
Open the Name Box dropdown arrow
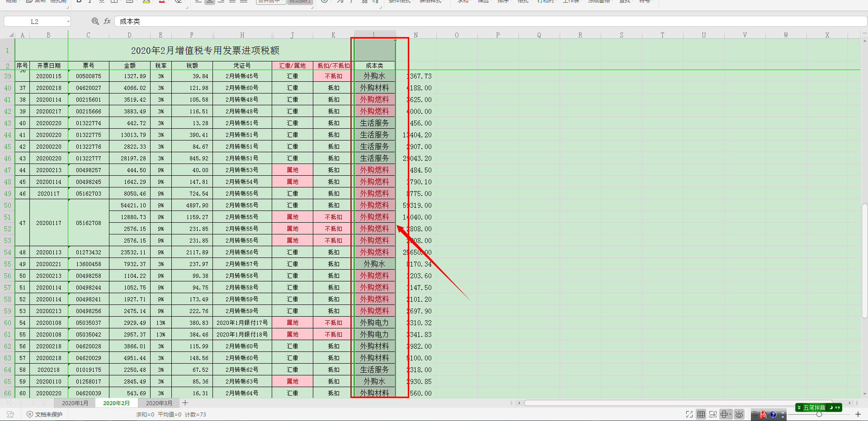[x=68, y=21]
